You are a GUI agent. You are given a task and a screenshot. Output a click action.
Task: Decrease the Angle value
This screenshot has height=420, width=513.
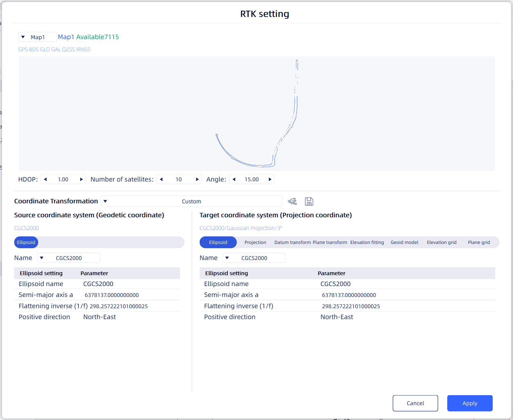(x=234, y=179)
